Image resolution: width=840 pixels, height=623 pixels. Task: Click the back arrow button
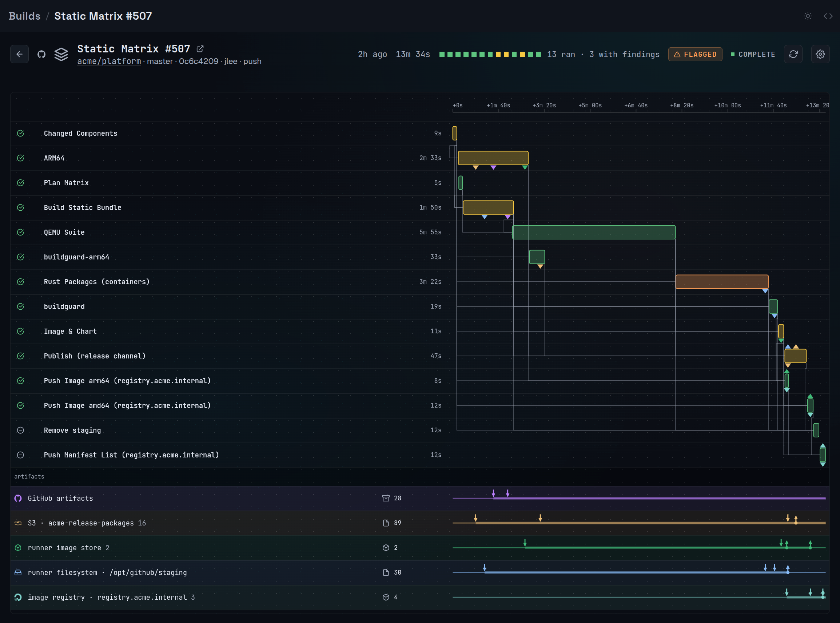[x=20, y=54]
